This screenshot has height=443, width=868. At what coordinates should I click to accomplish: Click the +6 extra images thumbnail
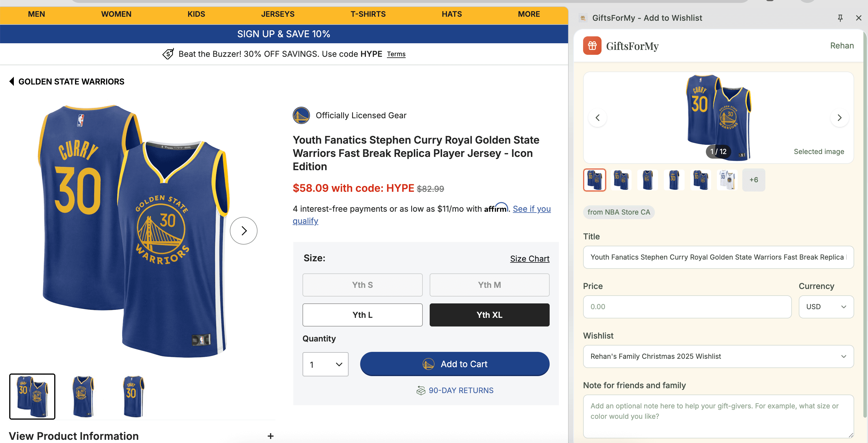[x=754, y=180]
